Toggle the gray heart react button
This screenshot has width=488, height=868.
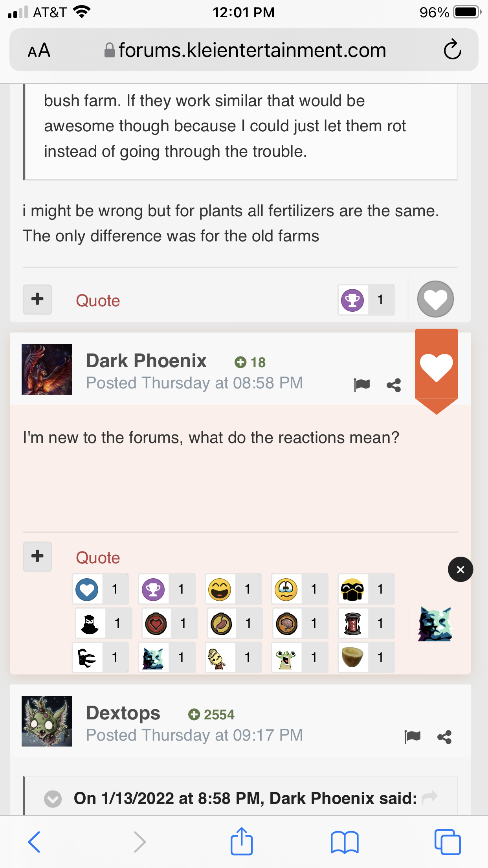pos(435,299)
